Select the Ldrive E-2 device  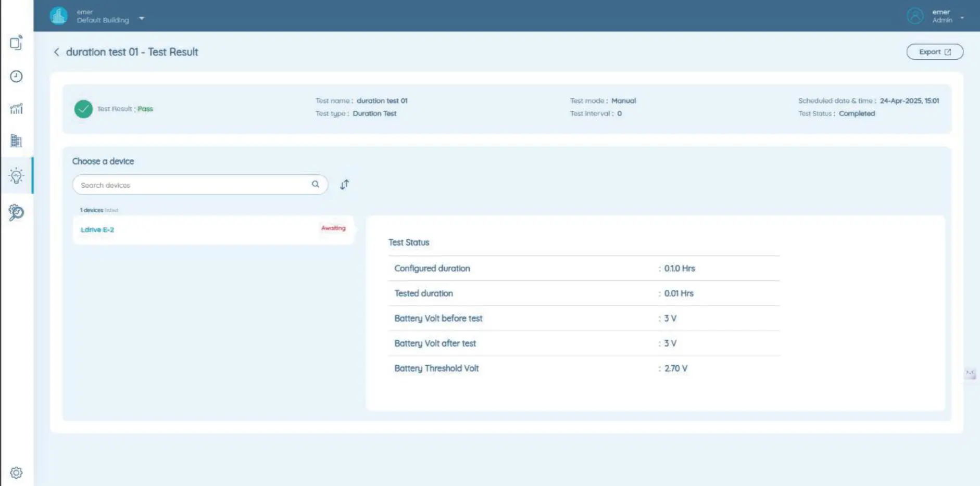pos(97,229)
